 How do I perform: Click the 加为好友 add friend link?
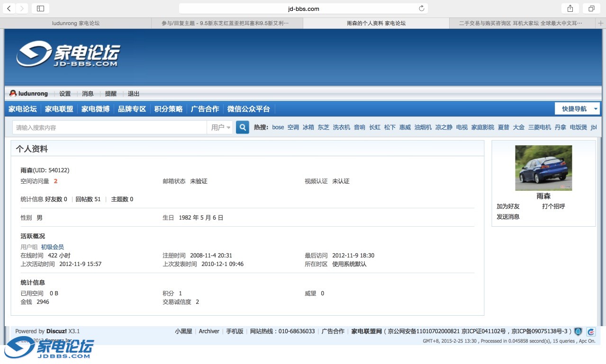pyautogui.click(x=508, y=206)
